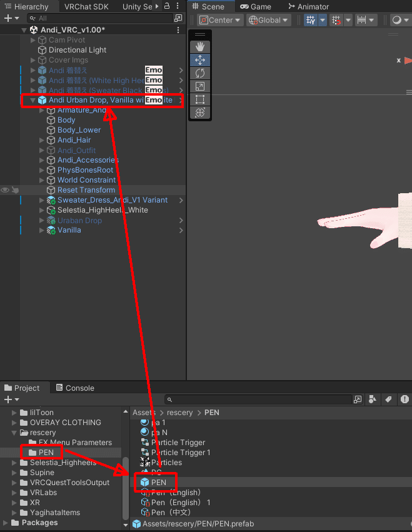Select the Directional Light object
This screenshot has height=532, width=412.
point(78,50)
